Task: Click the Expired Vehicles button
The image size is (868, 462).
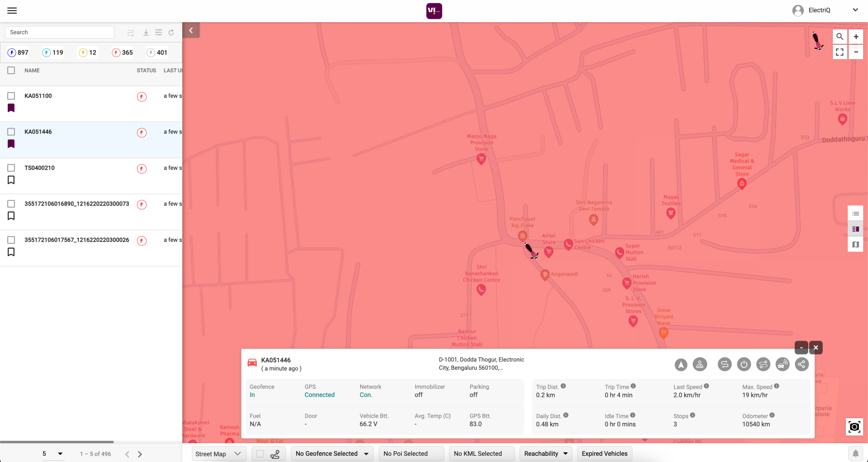Action: 604,454
